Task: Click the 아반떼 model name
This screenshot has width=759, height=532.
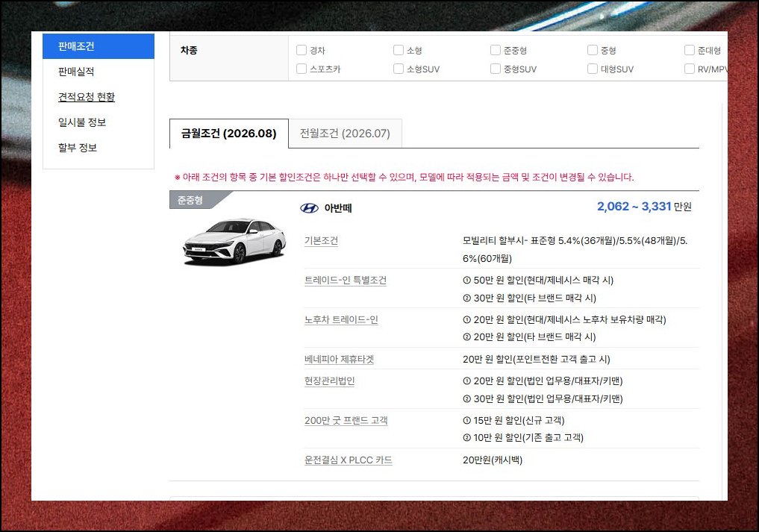Action: [338, 208]
